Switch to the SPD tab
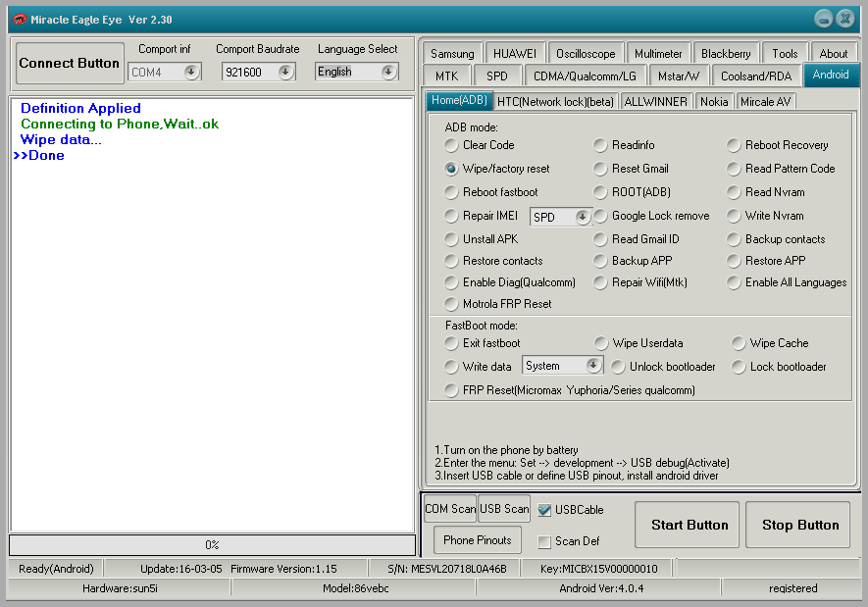Screen dimensions: 868x607 click(x=497, y=76)
